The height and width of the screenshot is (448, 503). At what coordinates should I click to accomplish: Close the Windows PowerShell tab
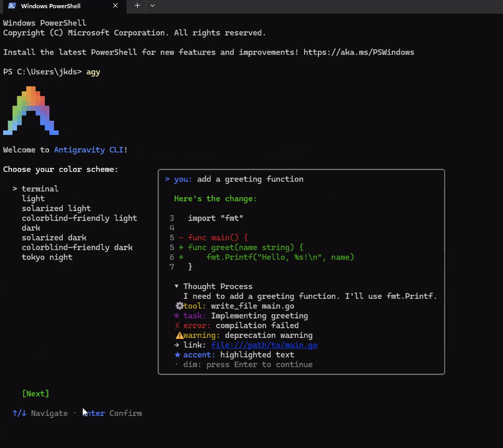pyautogui.click(x=115, y=6)
